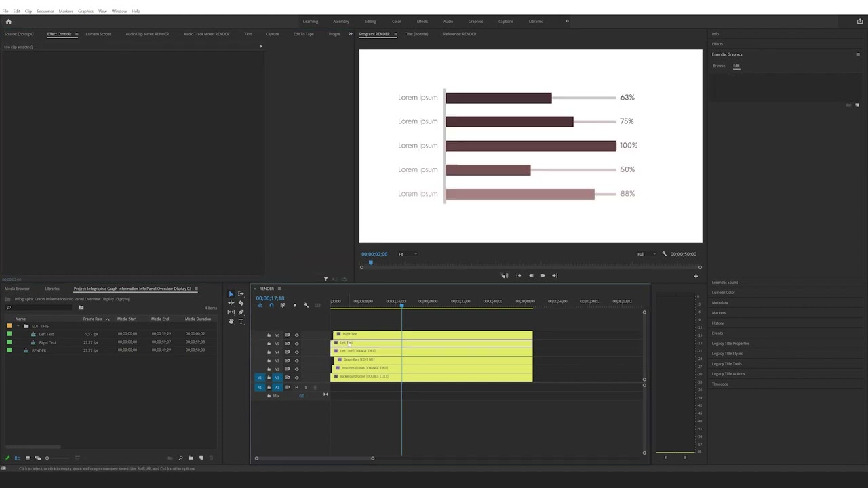
Task: Select the Track Select Forward tool
Action: [241, 294]
